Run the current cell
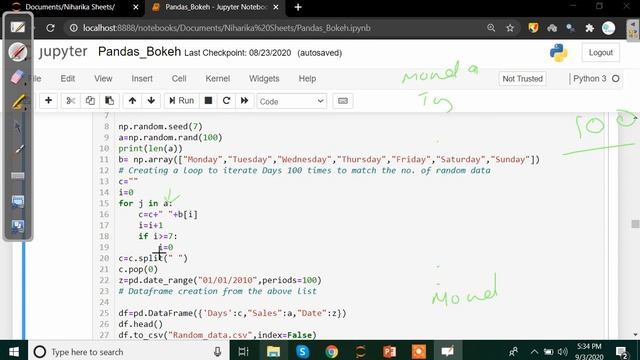 (182, 100)
